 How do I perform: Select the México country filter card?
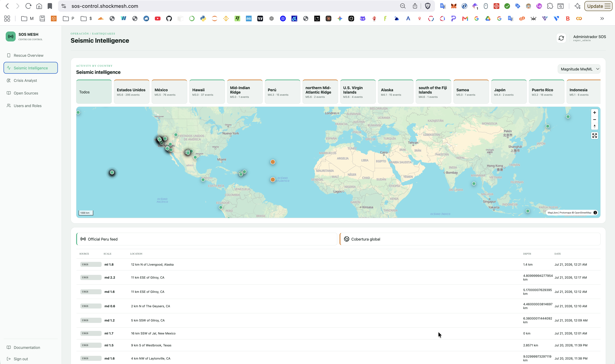click(169, 92)
